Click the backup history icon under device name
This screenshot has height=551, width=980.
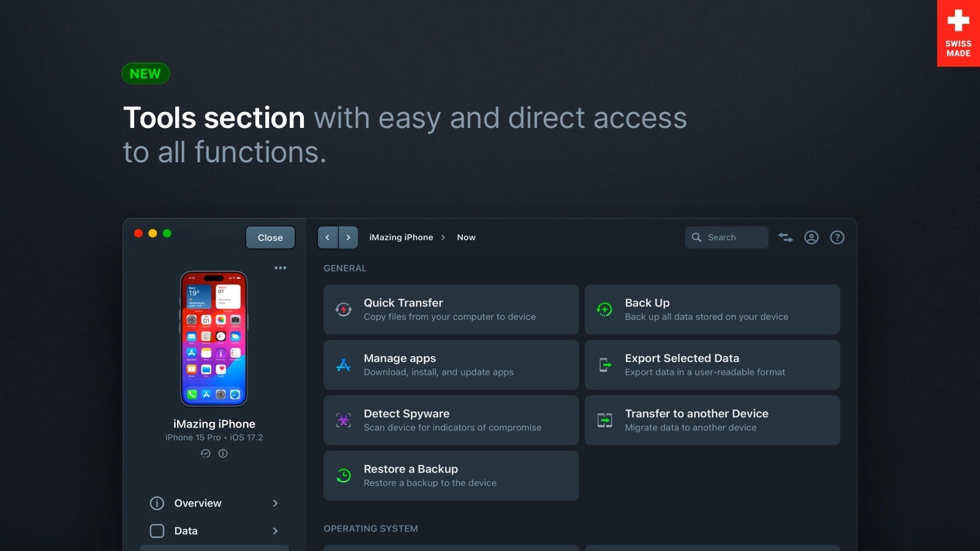coord(206,454)
